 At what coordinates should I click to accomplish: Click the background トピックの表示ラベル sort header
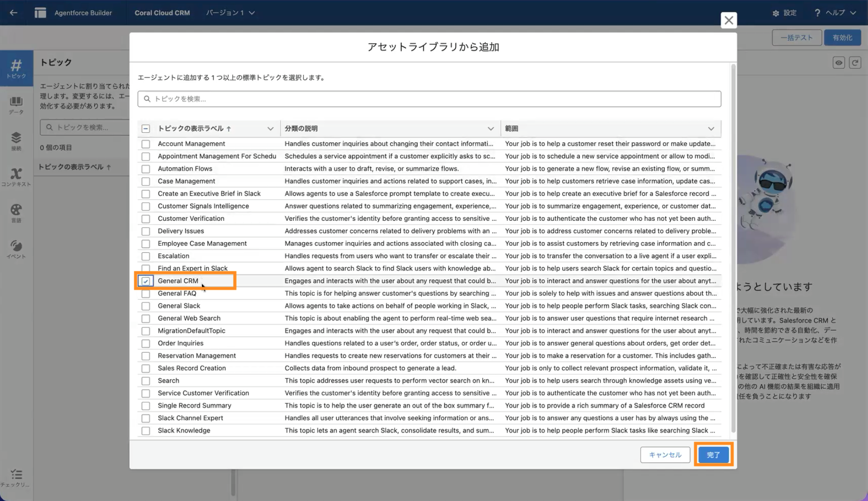74,167
